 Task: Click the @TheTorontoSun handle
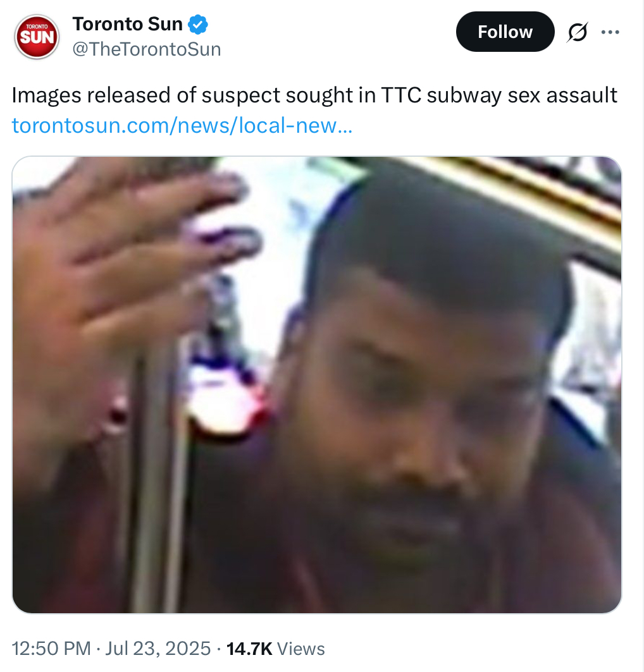[147, 49]
